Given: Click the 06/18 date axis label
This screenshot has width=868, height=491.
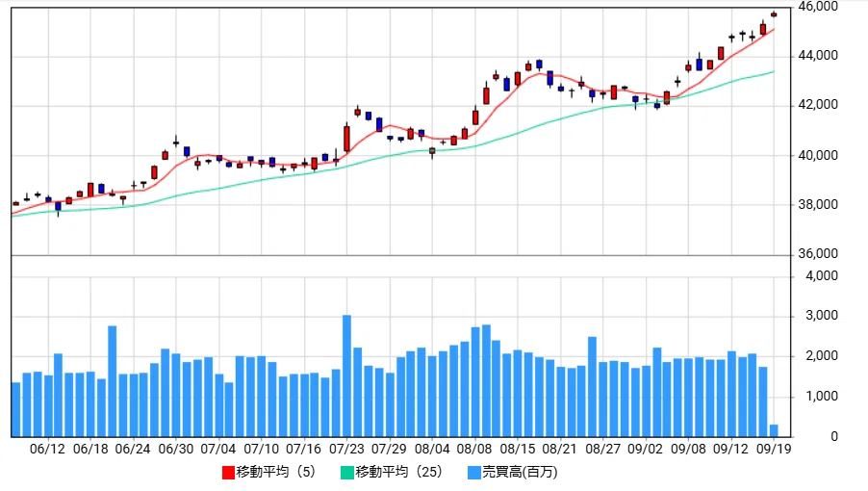Looking at the screenshot, I should (x=90, y=449).
